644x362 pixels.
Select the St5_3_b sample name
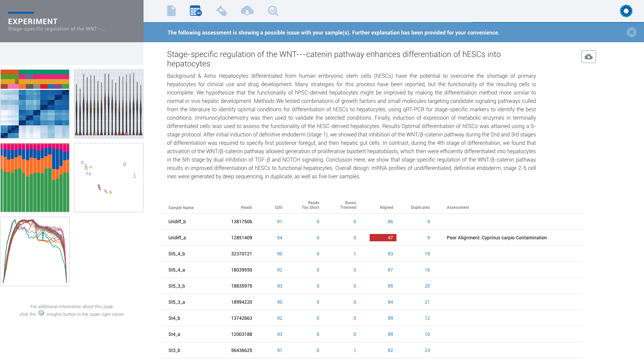pos(177,286)
